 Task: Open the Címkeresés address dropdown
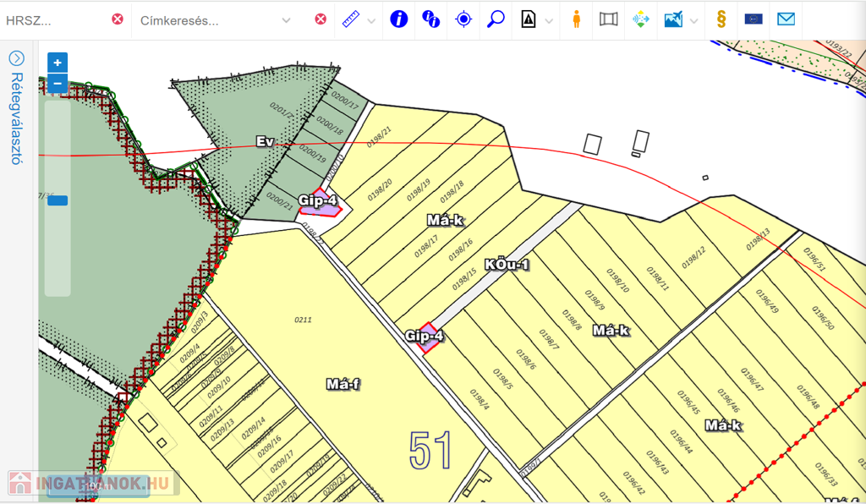click(x=286, y=20)
